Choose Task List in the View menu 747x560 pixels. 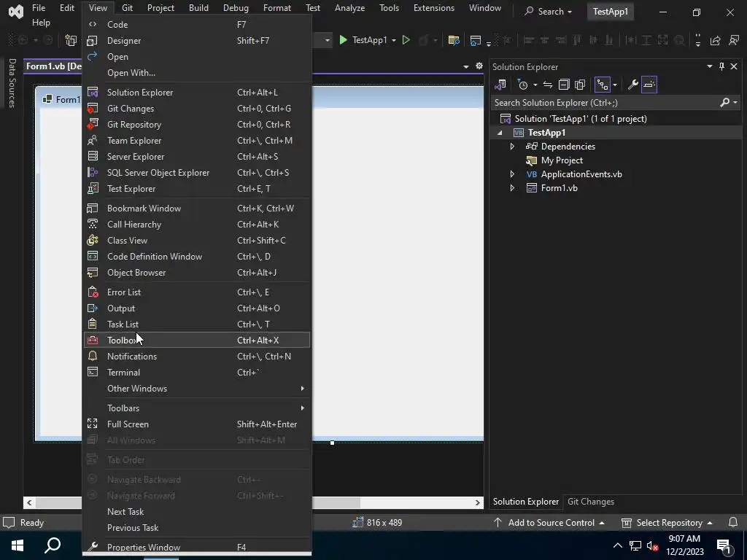[x=197, y=324]
